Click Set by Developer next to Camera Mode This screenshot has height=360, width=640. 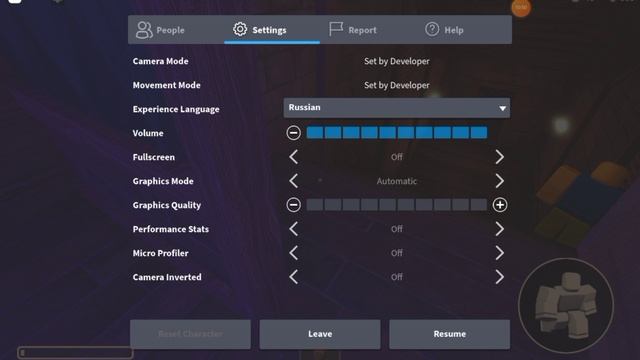tap(397, 61)
